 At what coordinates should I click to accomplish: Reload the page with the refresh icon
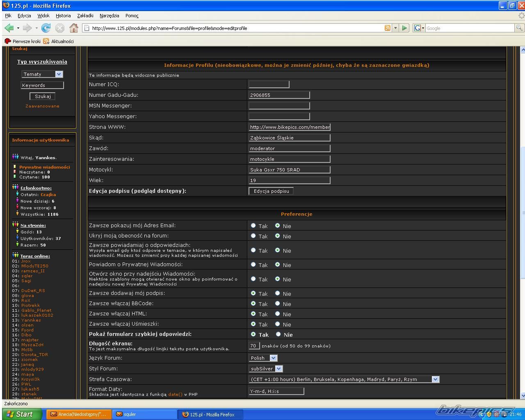pyautogui.click(x=46, y=28)
